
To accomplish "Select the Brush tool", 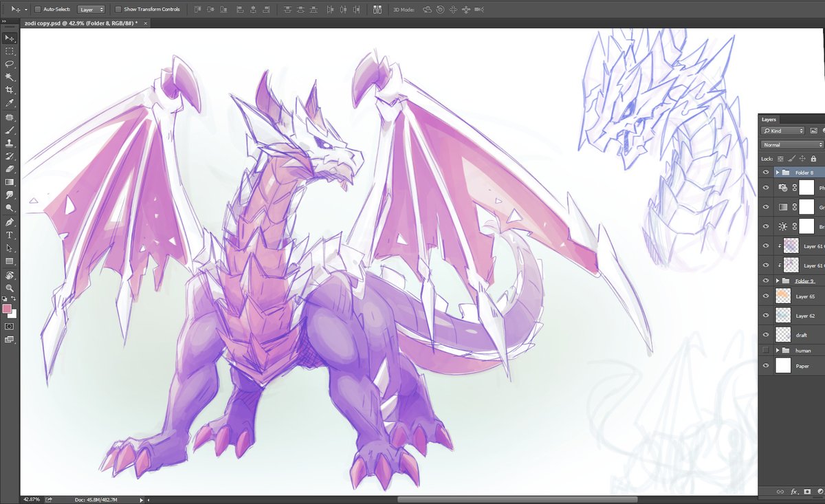I will (x=10, y=130).
